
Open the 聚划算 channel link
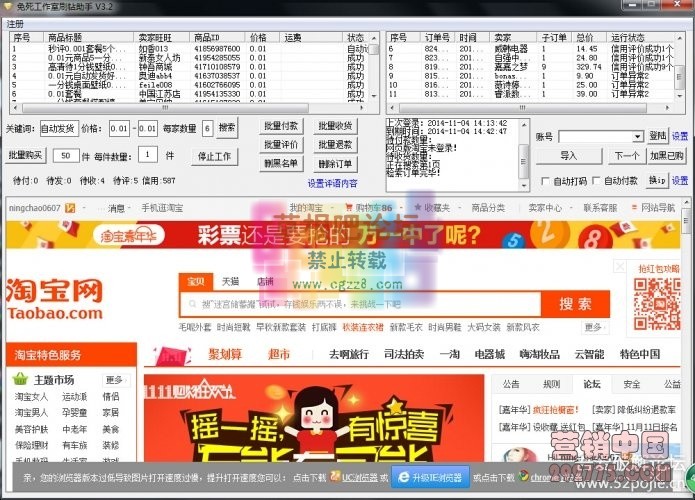pyautogui.click(x=225, y=355)
